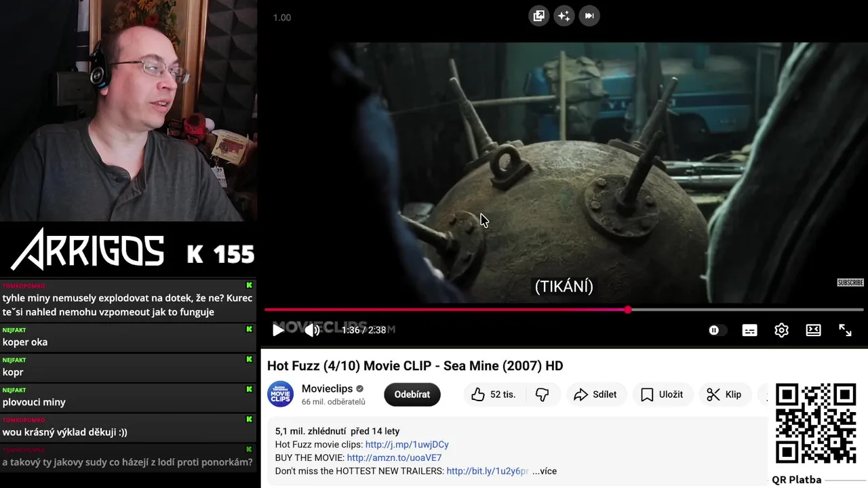Open Movieclips channel name link

327,389
